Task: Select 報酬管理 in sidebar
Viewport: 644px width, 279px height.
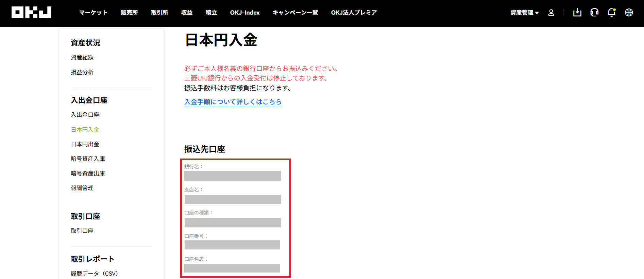Action: click(x=82, y=188)
